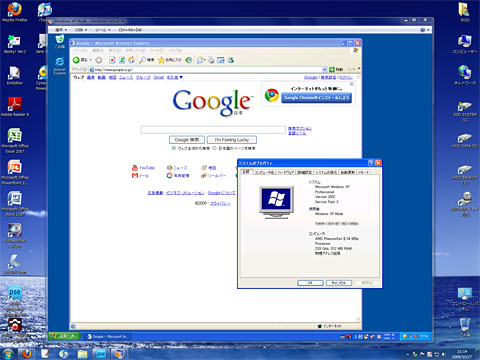Open the Windows 7 Start orb
The image size is (480, 360).
point(7,354)
